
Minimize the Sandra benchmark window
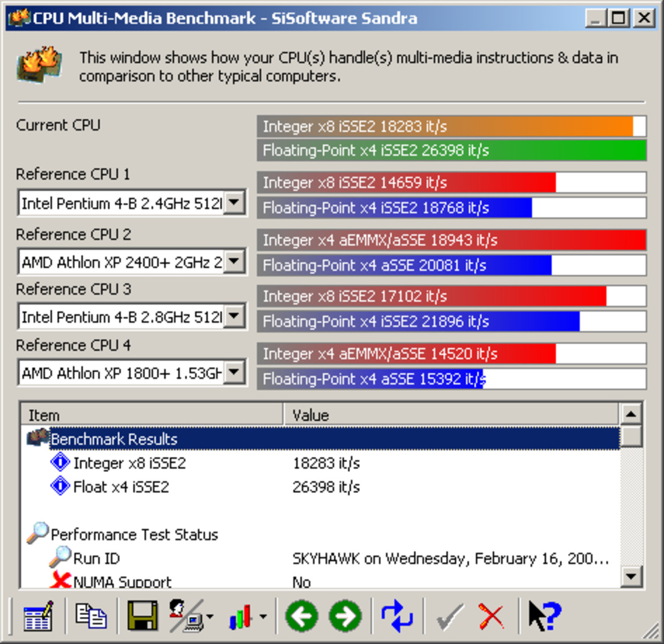tap(595, 18)
